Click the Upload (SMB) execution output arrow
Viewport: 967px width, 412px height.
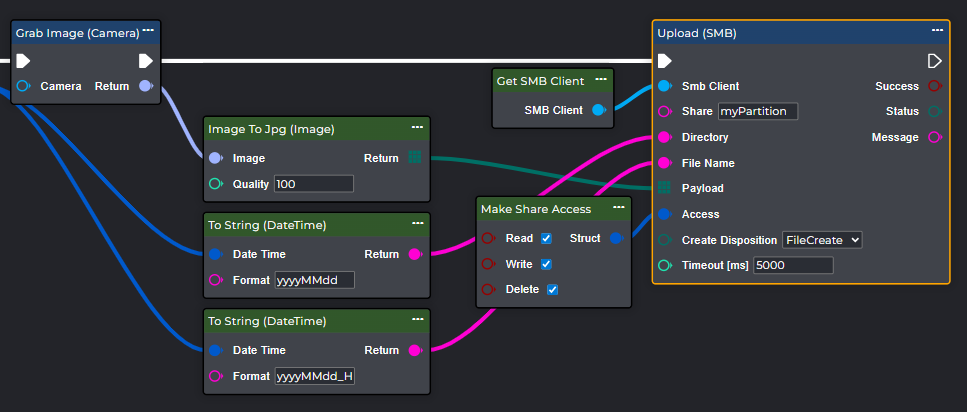(934, 61)
